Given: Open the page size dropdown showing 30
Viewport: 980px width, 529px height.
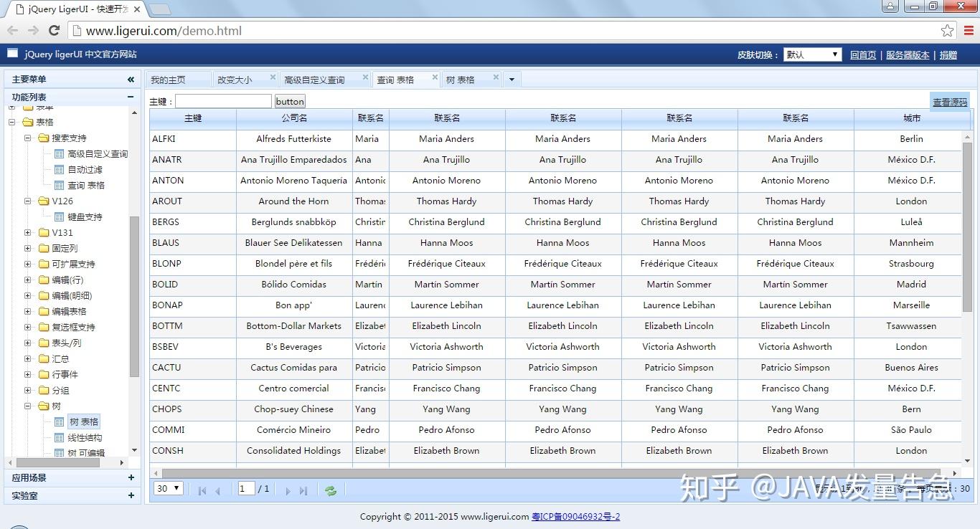Looking at the screenshot, I should point(167,488).
